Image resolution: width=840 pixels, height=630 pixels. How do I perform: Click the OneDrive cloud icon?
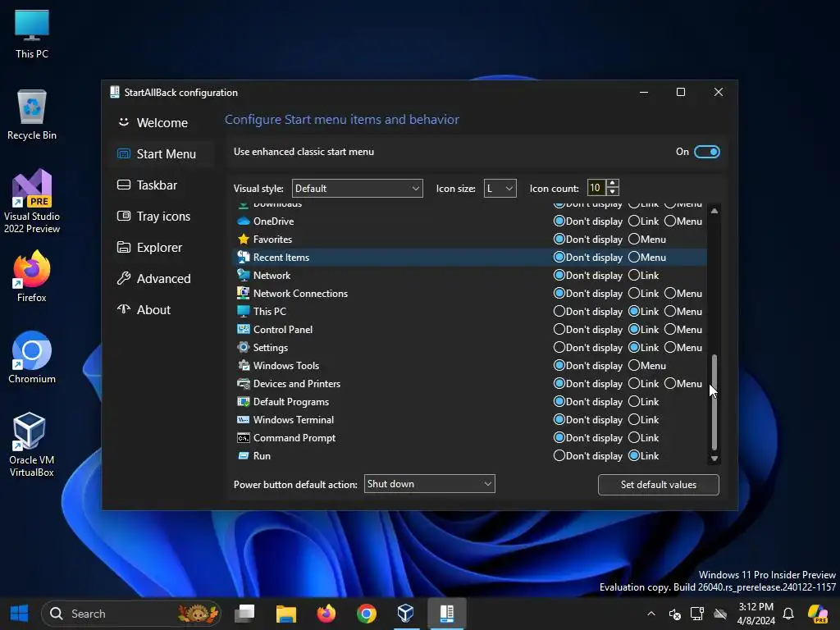[x=243, y=221]
